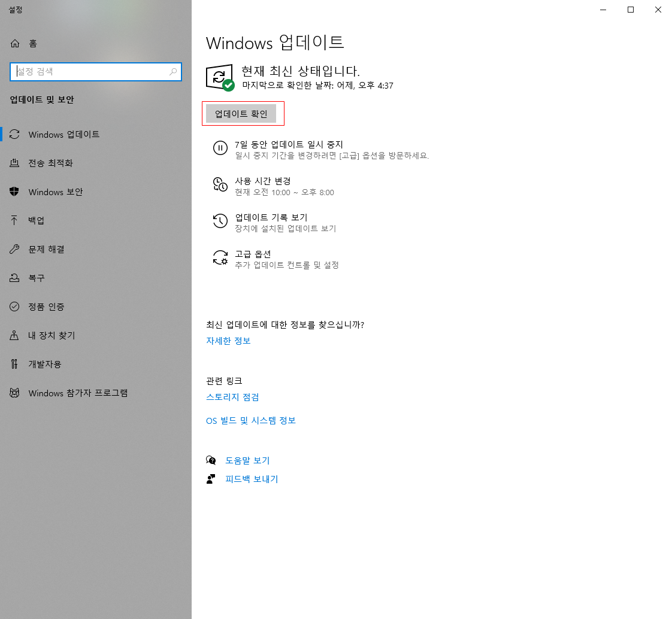Screen dimensions: 672x619
Task: Close the 설정 window
Action: click(x=658, y=10)
